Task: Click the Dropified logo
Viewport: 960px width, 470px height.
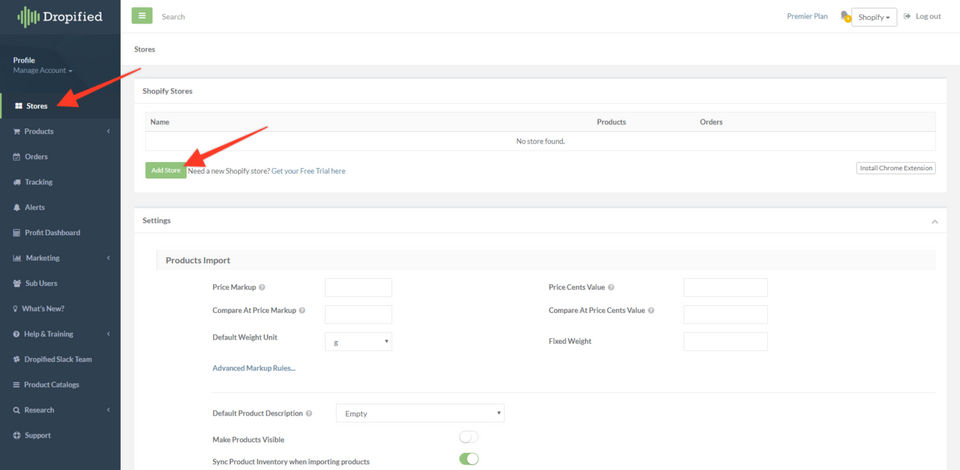Action: 60,17
